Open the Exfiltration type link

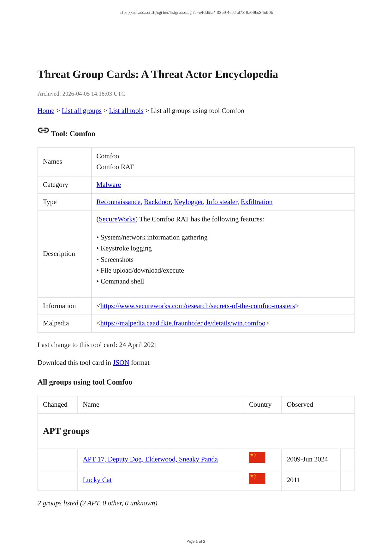click(256, 202)
